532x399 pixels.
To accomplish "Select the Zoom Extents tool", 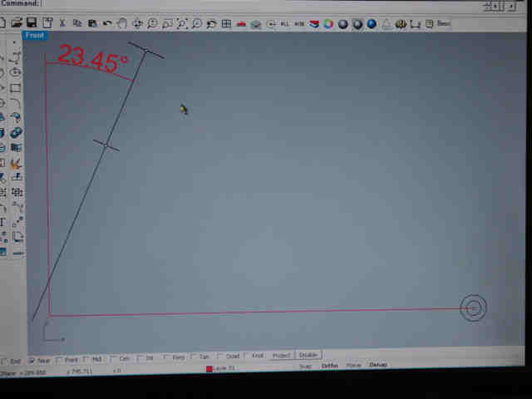I will click(x=182, y=24).
